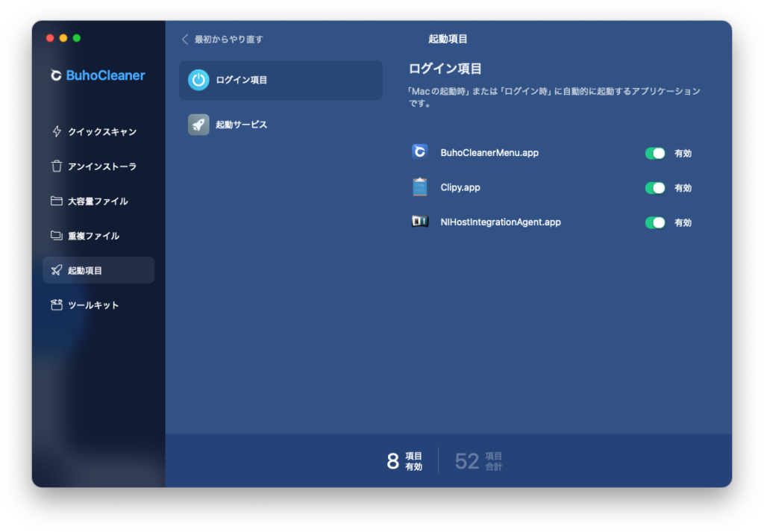Select 起動項目 sidebar entry
764x532 pixels.
[x=98, y=270]
